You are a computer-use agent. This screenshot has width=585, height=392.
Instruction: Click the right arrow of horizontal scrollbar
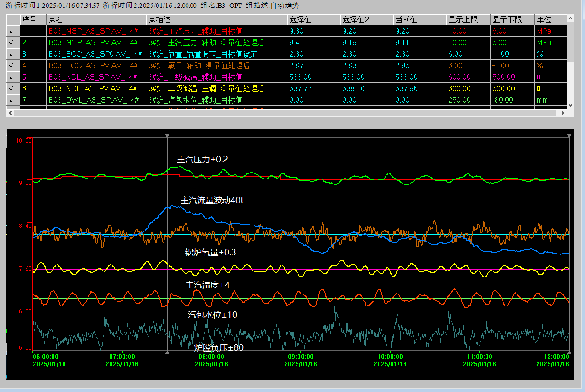562,113
